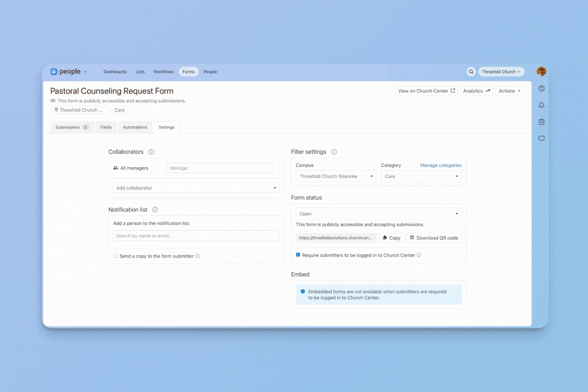
Task: Click info icon beside Church Center login requirement
Action: click(419, 255)
